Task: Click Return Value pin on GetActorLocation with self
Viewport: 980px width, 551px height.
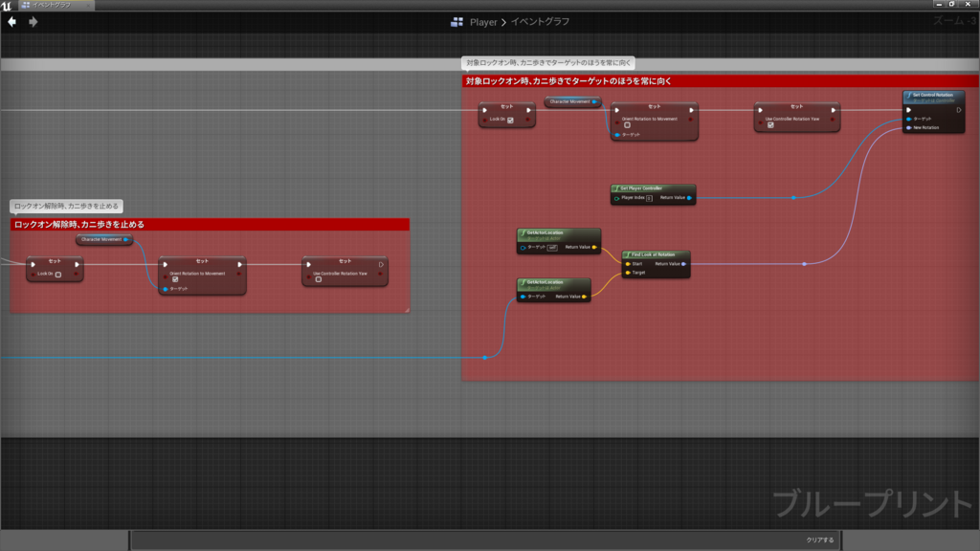Action: 594,248
